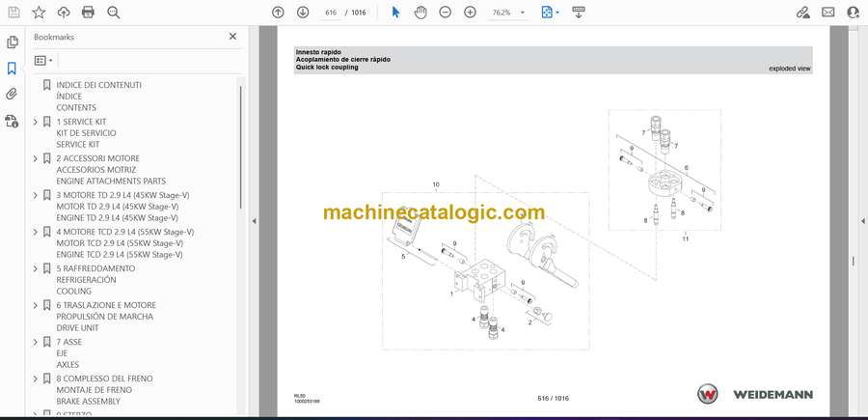Open the attachments paperclip panel
This screenshot has width=868, height=420.
[12, 95]
